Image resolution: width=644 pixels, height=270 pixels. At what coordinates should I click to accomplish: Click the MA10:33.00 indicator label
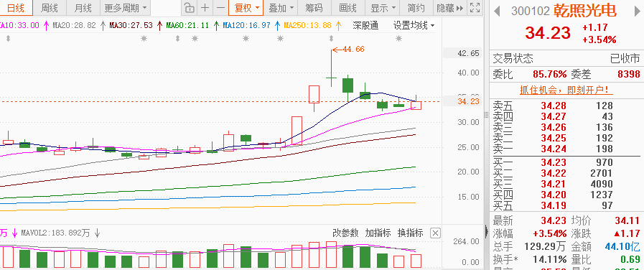[19, 25]
